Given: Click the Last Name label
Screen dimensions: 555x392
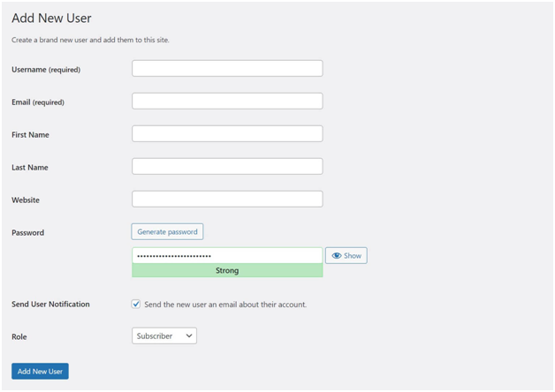Looking at the screenshot, I should click(x=30, y=168).
